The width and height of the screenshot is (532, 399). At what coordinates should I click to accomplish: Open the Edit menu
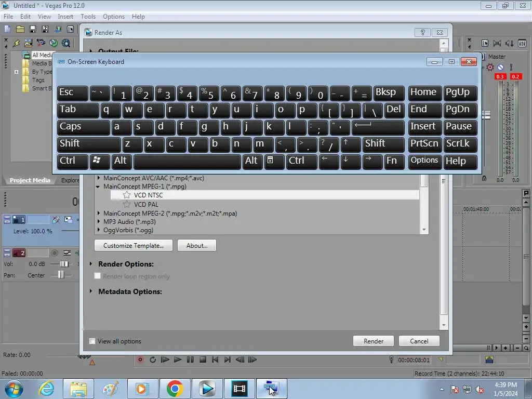click(x=25, y=16)
